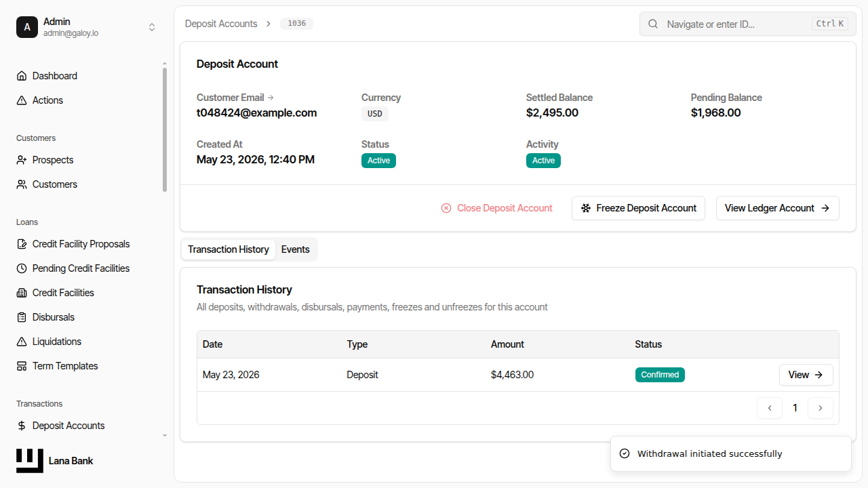Click View Ledger Account button
The image size is (868, 488).
coord(778,208)
